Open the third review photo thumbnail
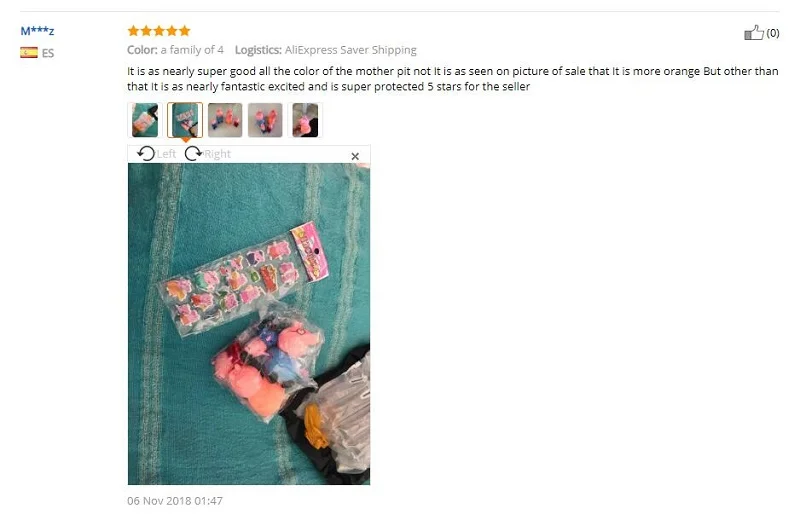The image size is (800, 520). point(225,120)
